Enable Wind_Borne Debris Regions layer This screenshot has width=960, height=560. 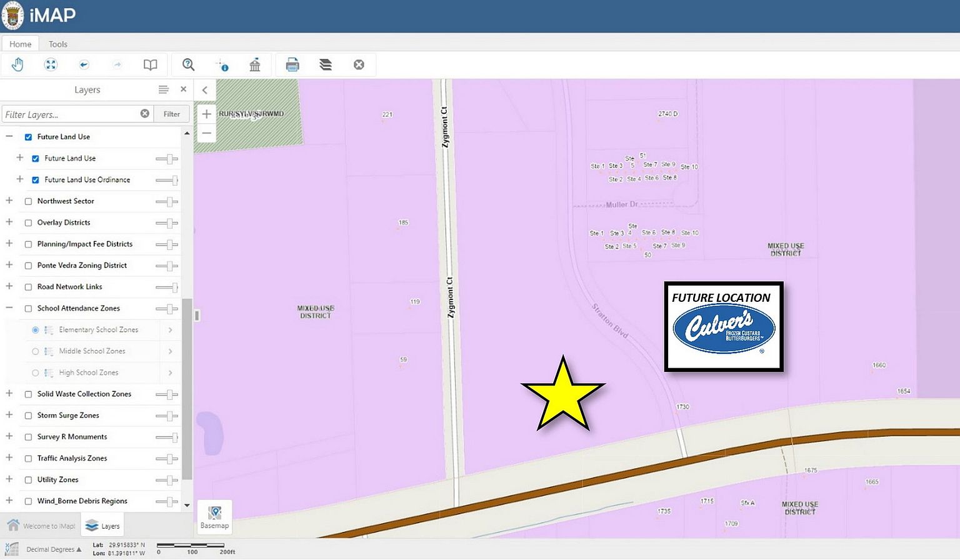[x=28, y=501]
